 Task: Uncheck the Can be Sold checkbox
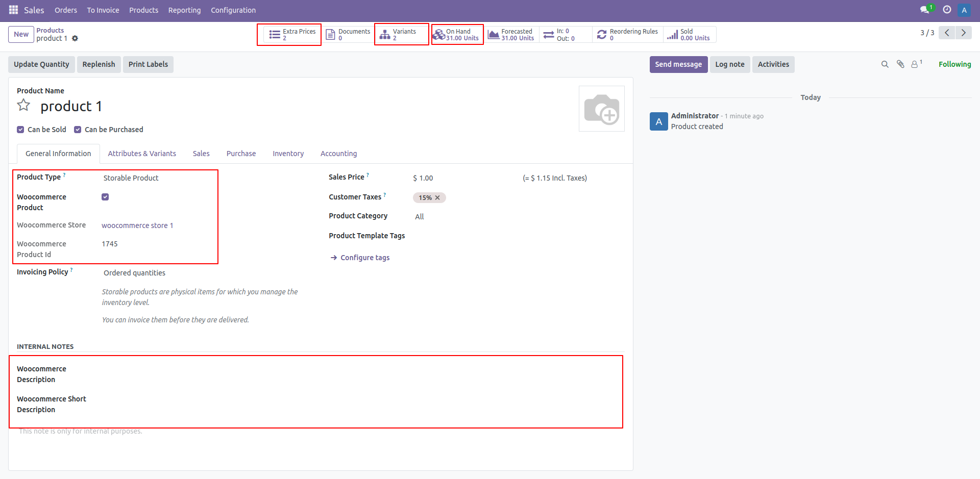coord(20,130)
